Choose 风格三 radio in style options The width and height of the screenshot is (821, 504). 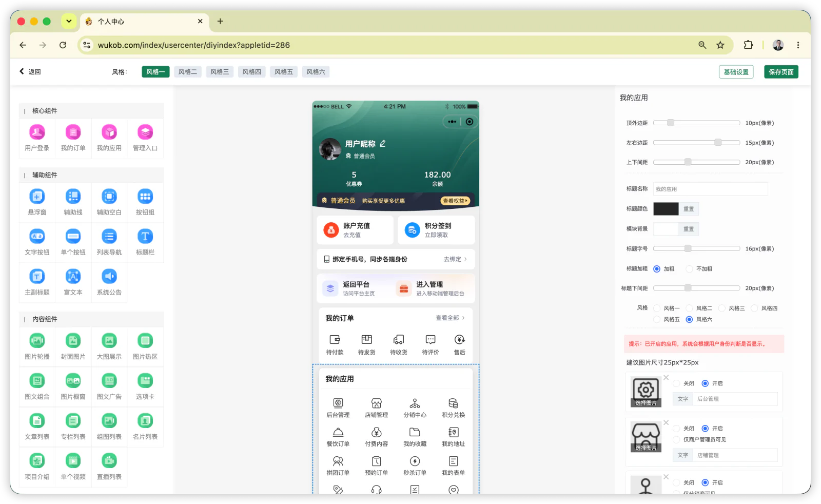coord(722,308)
